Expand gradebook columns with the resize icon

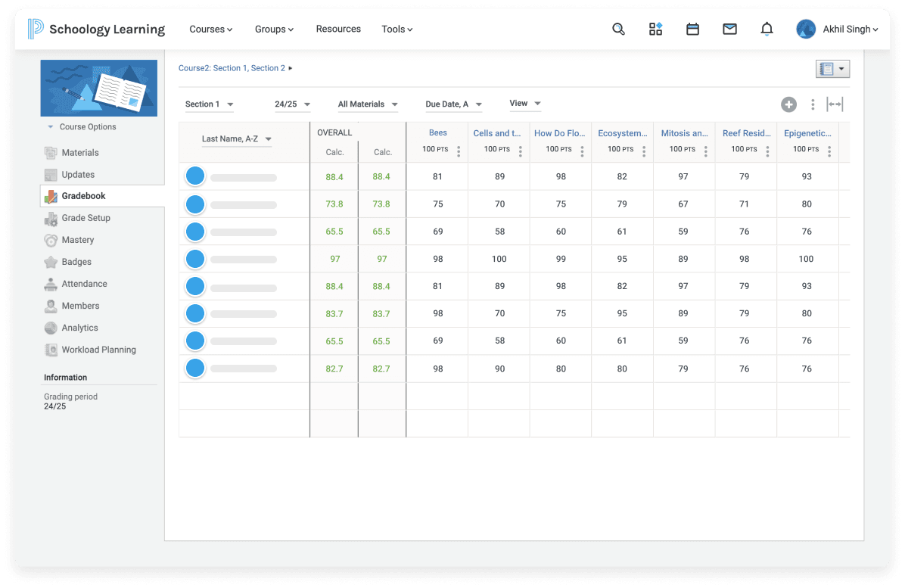coord(835,104)
